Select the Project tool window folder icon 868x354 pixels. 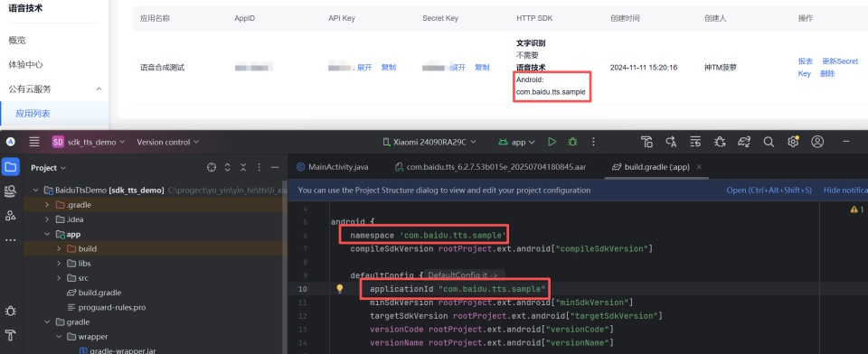coord(11,167)
